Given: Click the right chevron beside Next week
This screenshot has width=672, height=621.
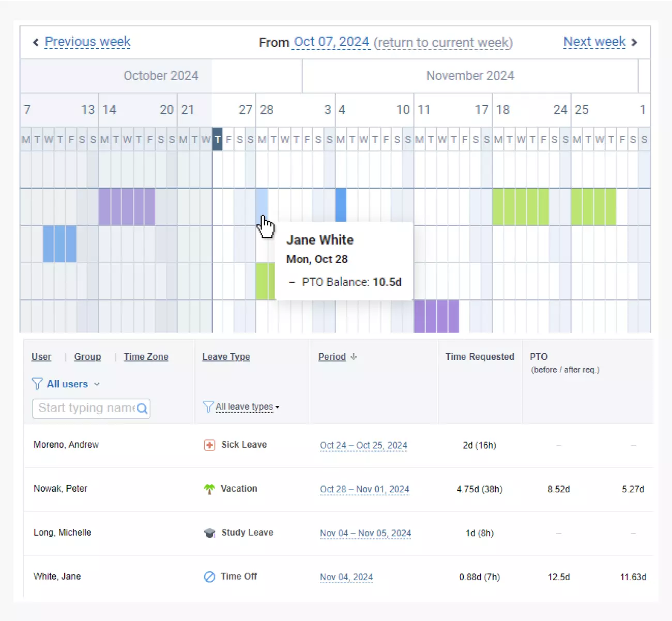Looking at the screenshot, I should (634, 42).
